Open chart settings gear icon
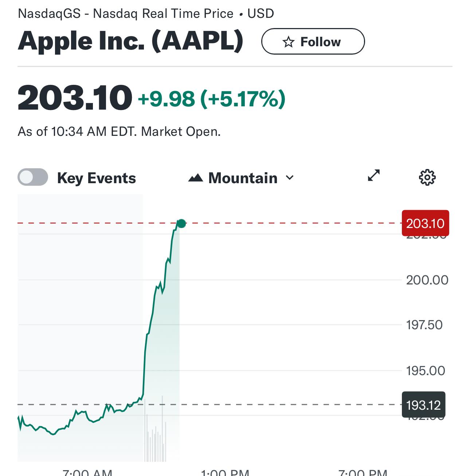The width and height of the screenshot is (470, 476). click(x=427, y=177)
